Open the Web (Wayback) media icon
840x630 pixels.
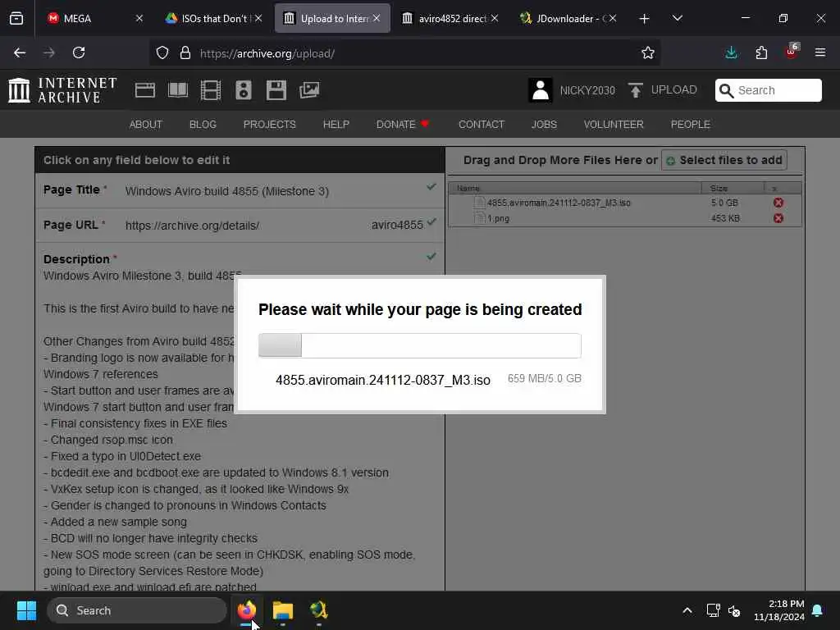tap(144, 90)
